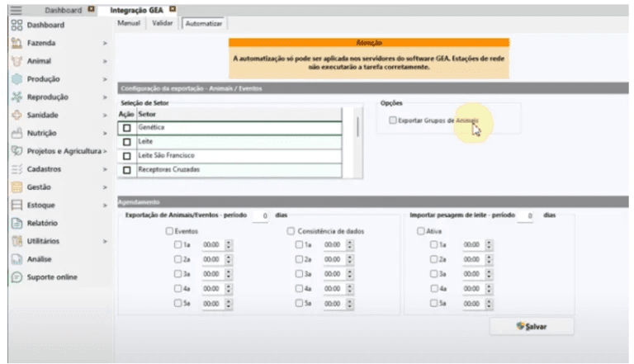Select the Receptoras Cruzadas row text
The width and height of the screenshot is (634, 364).
(x=169, y=169)
